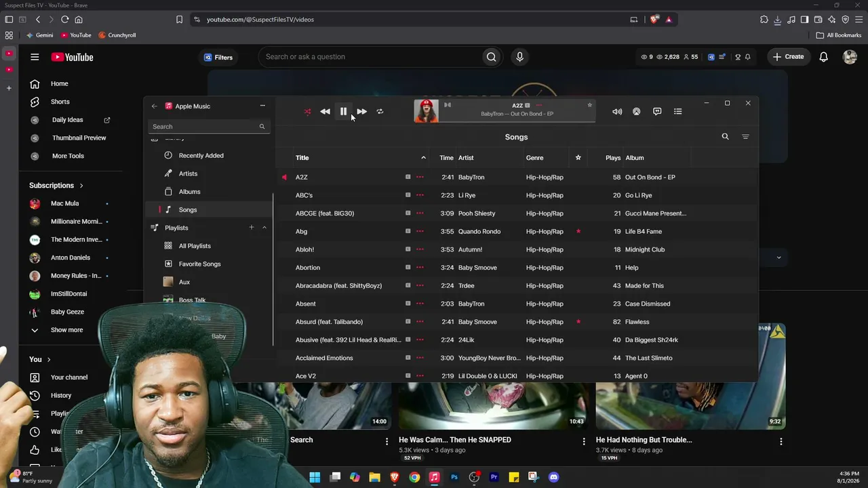Viewport: 868px width, 488px height.
Task: Open YouTube guide hamburger menu
Action: [x=35, y=57]
